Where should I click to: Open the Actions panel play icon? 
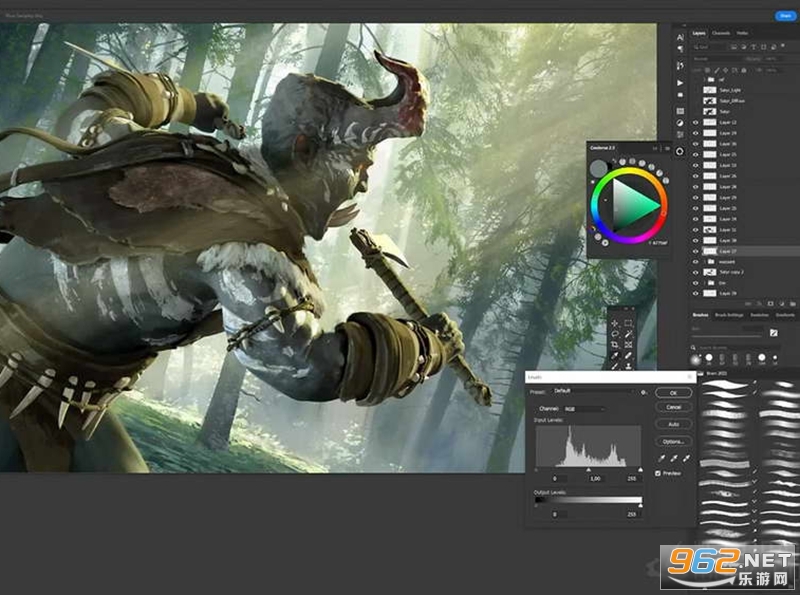(x=681, y=83)
